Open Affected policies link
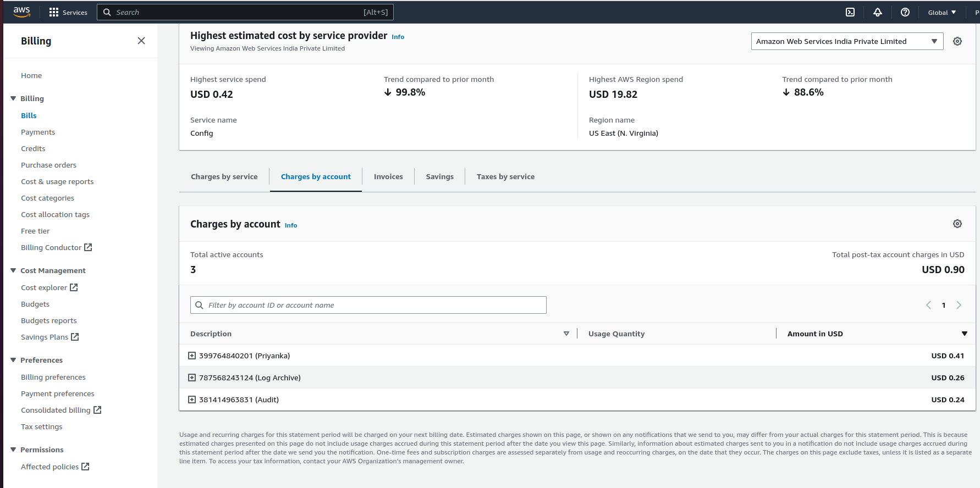Viewport: 980px width, 488px height. click(55, 467)
